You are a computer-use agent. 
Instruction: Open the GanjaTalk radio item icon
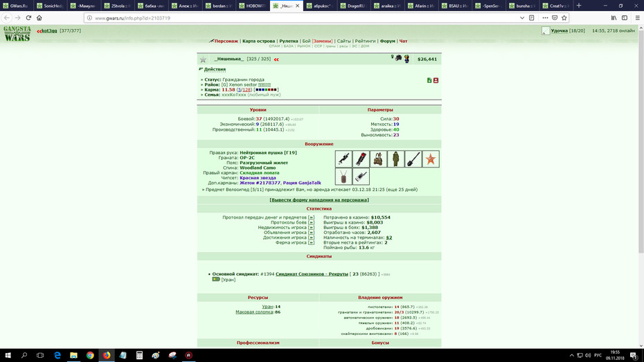pyautogui.click(x=361, y=177)
